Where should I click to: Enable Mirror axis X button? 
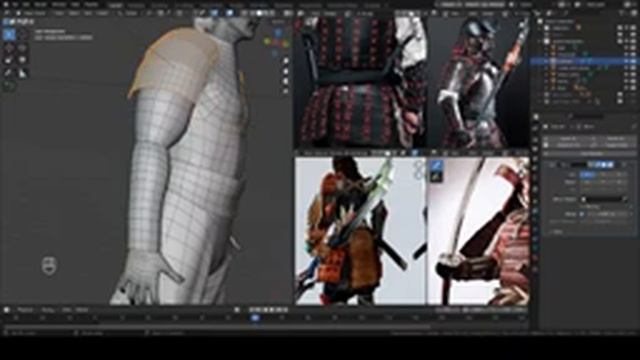(588, 174)
